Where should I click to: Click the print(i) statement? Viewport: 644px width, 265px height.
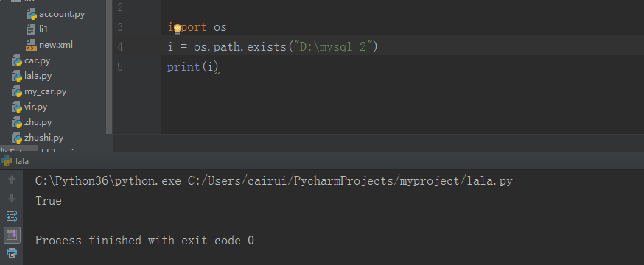tap(193, 67)
